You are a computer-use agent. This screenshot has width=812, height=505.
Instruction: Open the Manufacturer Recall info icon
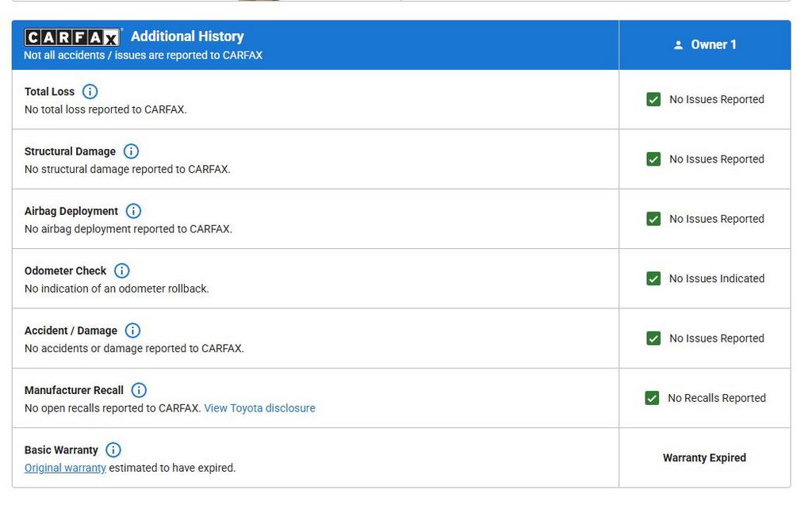139,390
